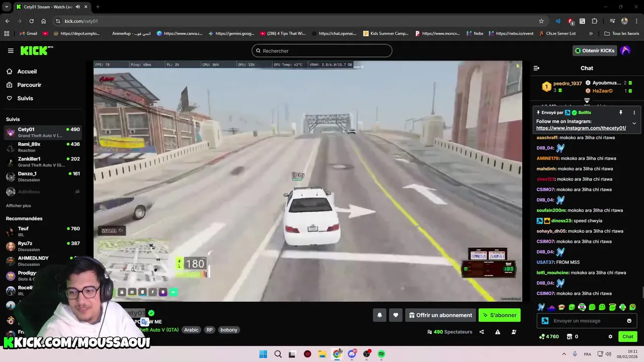Open Rami_89x followed channel
The height and width of the screenshot is (362, 644).
(x=43, y=147)
